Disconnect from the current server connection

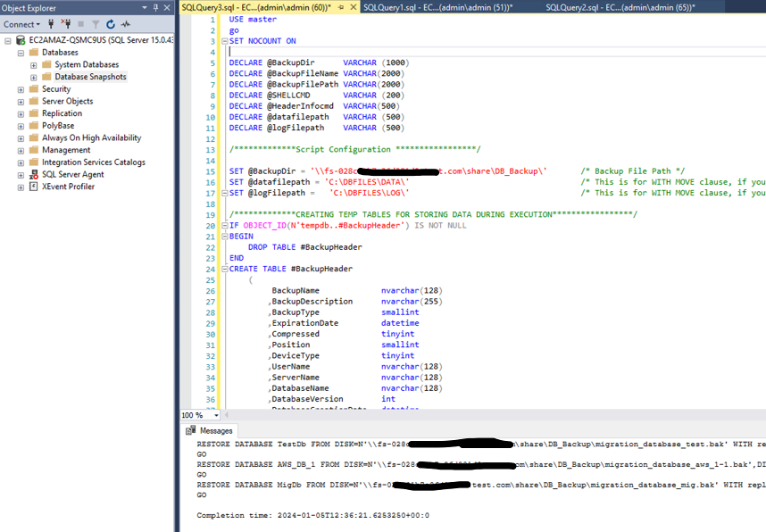[68, 24]
